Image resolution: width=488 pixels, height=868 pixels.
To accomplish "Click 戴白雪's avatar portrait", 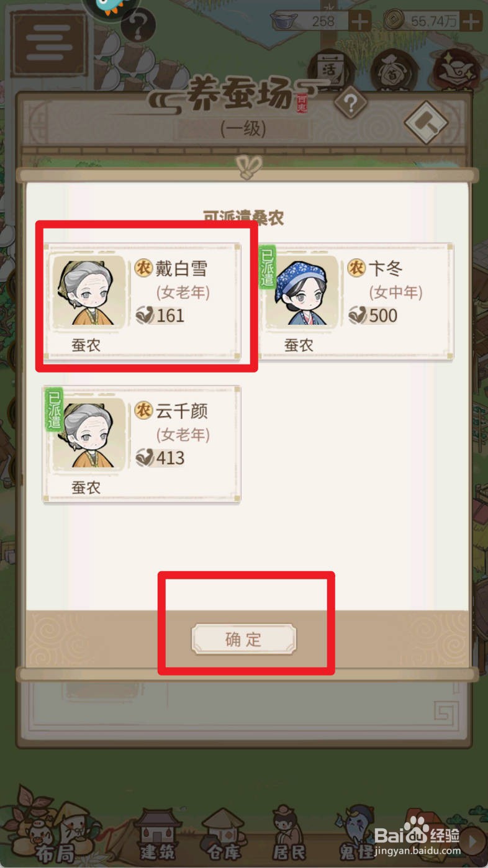I will (x=88, y=291).
